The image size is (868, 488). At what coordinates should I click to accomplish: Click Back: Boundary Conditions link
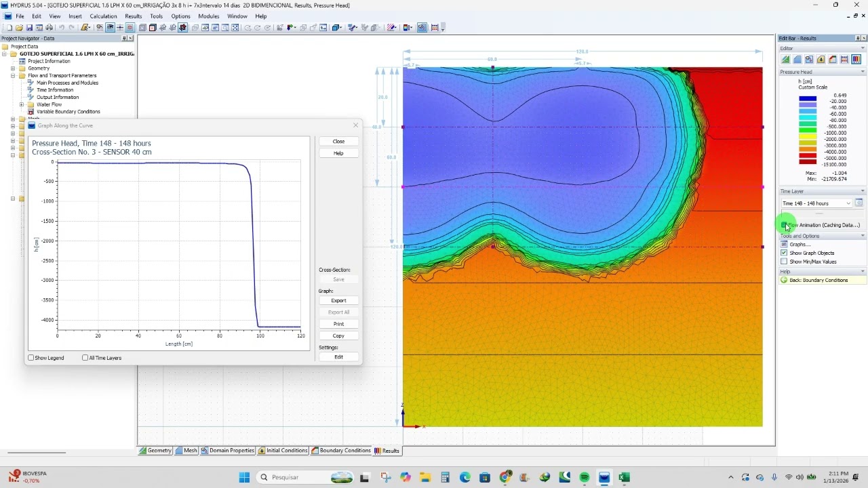coord(818,280)
